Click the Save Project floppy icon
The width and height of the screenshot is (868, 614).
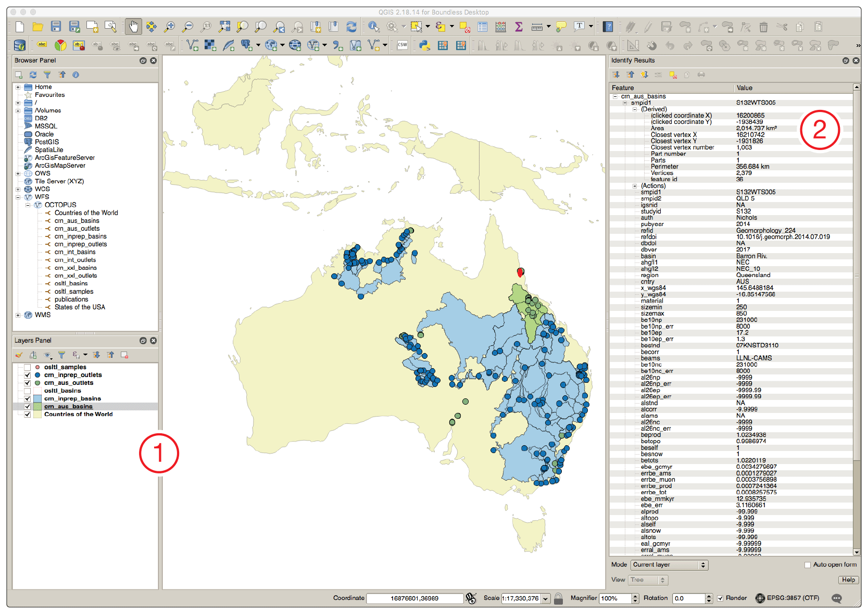pos(56,27)
